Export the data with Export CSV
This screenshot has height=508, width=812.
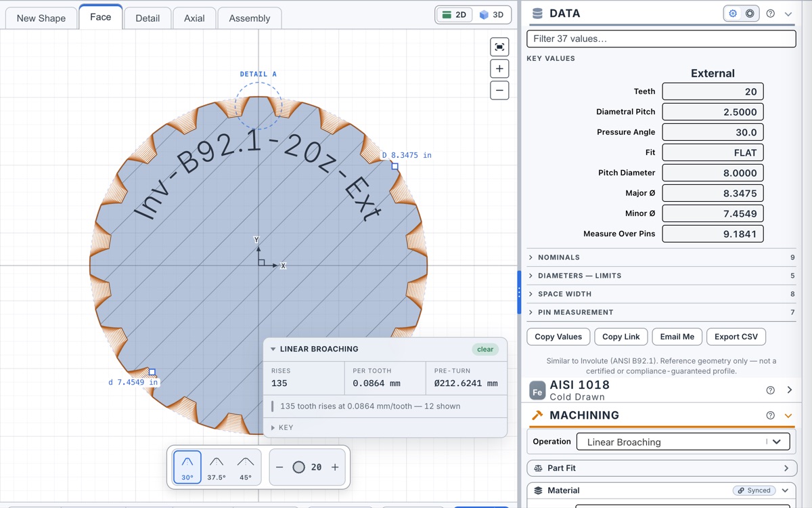pyautogui.click(x=736, y=337)
